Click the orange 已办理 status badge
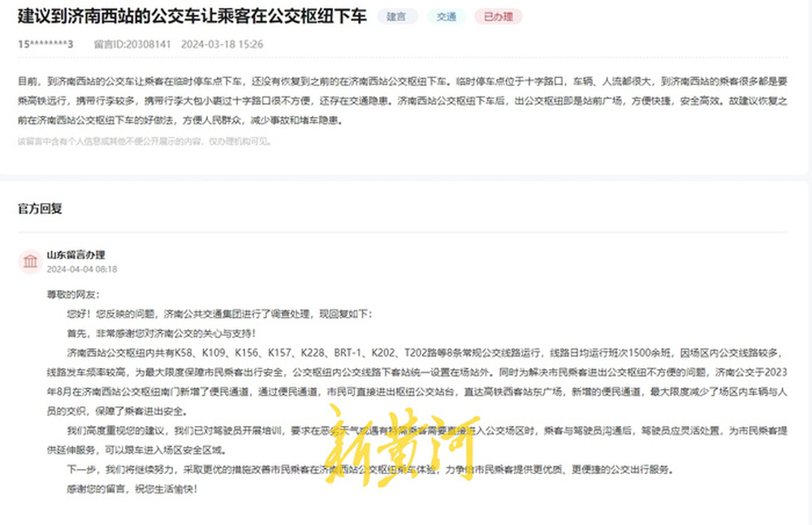Image resolution: width=812 pixels, height=525 pixels. point(496,16)
